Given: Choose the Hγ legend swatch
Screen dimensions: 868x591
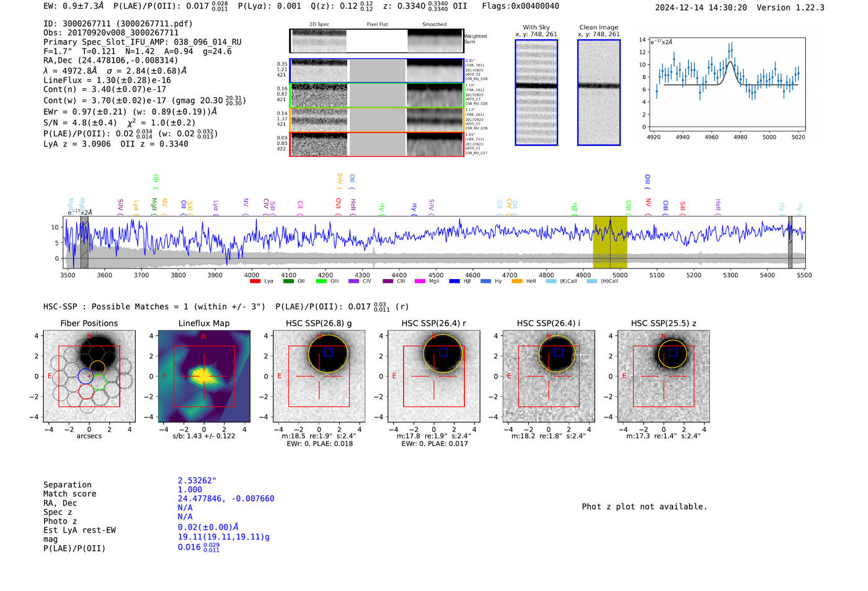Looking at the screenshot, I should pos(485,282).
